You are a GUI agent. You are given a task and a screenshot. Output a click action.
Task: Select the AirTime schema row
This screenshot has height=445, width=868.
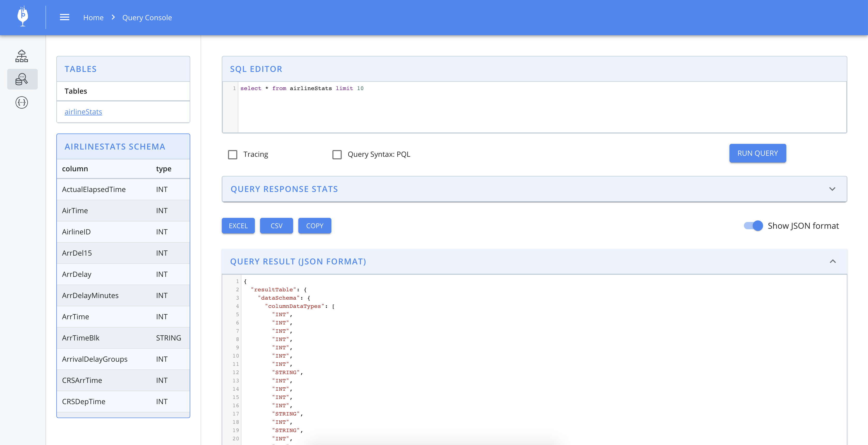(123, 211)
